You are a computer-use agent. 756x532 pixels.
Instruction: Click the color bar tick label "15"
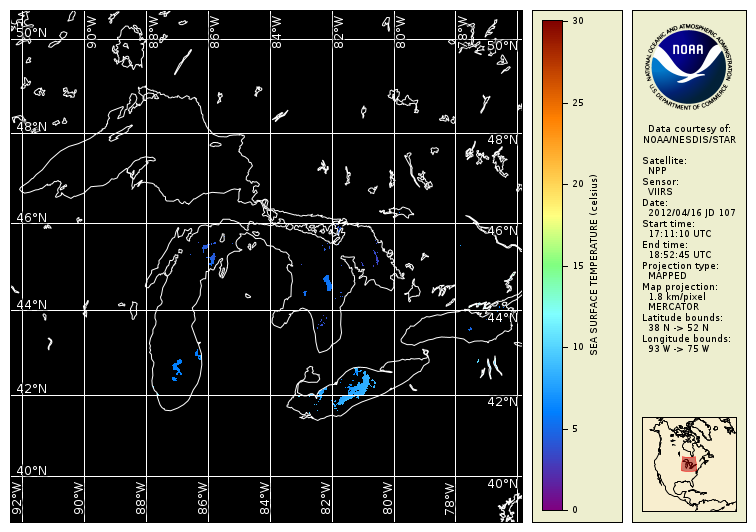click(x=578, y=266)
